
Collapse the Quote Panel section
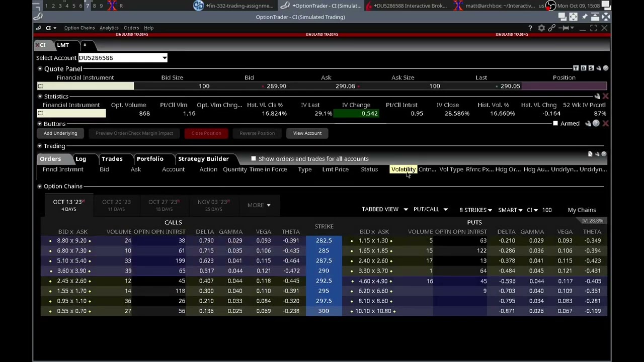click(40, 69)
